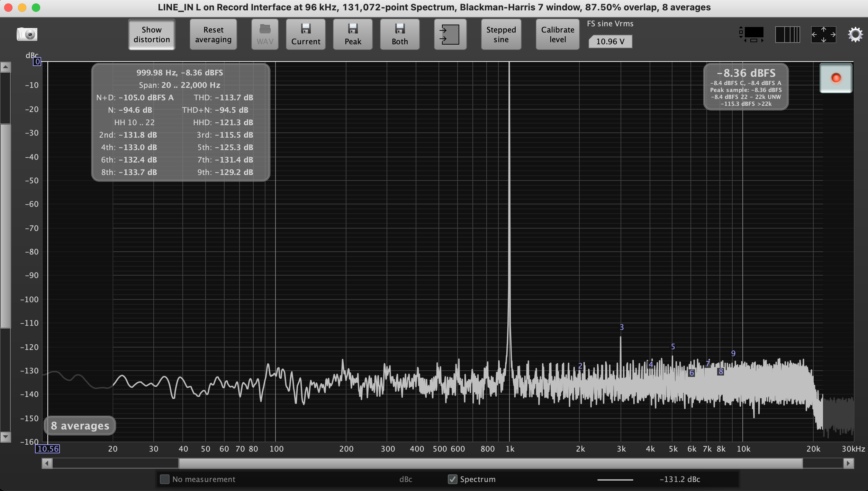This screenshot has height=491, width=868.
Task: Toggle the No measurement checkbox
Action: 165,479
